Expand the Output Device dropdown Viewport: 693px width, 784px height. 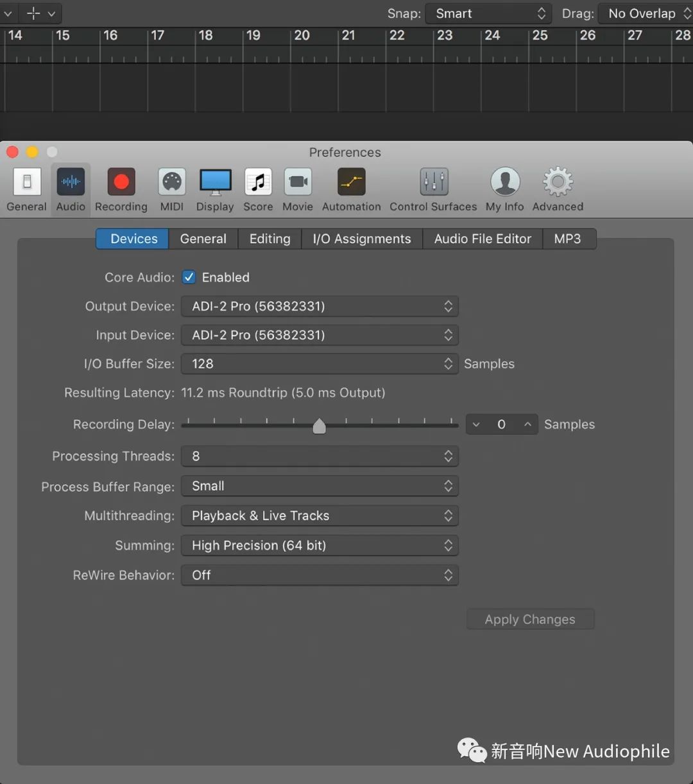pos(320,307)
